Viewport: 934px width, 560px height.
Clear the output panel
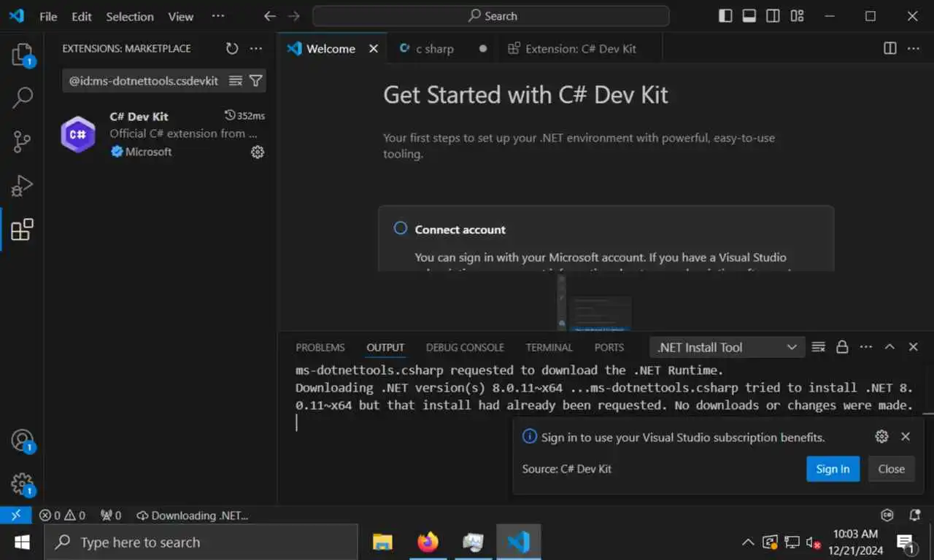(x=819, y=347)
